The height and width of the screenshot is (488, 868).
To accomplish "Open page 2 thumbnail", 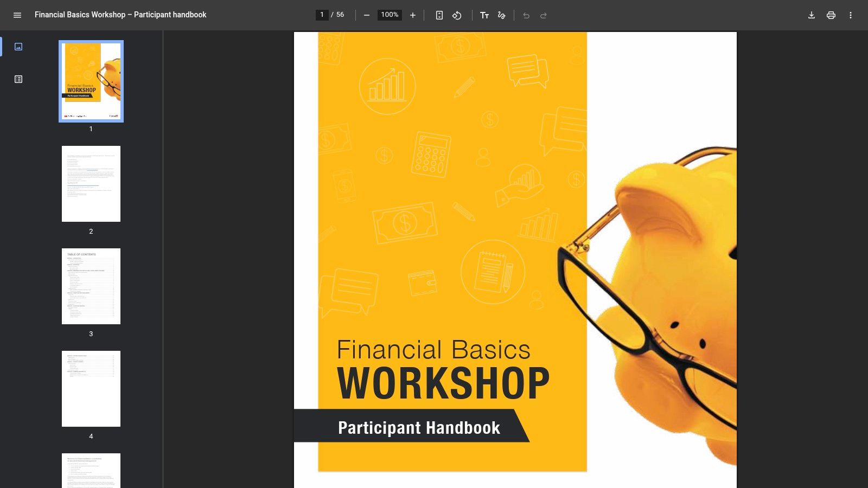I will (91, 184).
